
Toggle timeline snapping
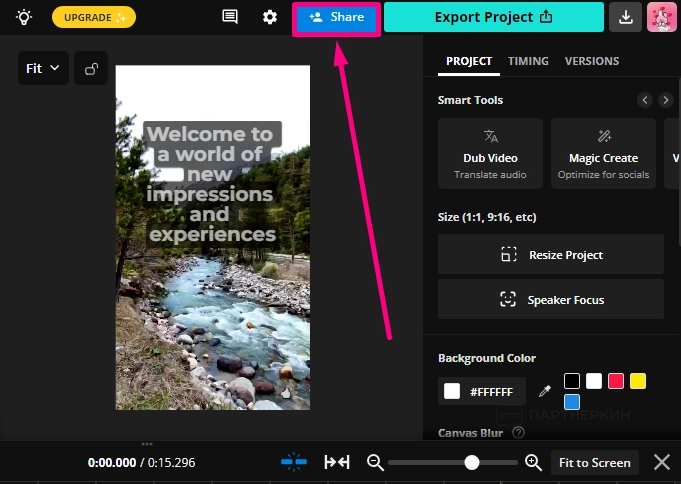pyautogui.click(x=294, y=462)
